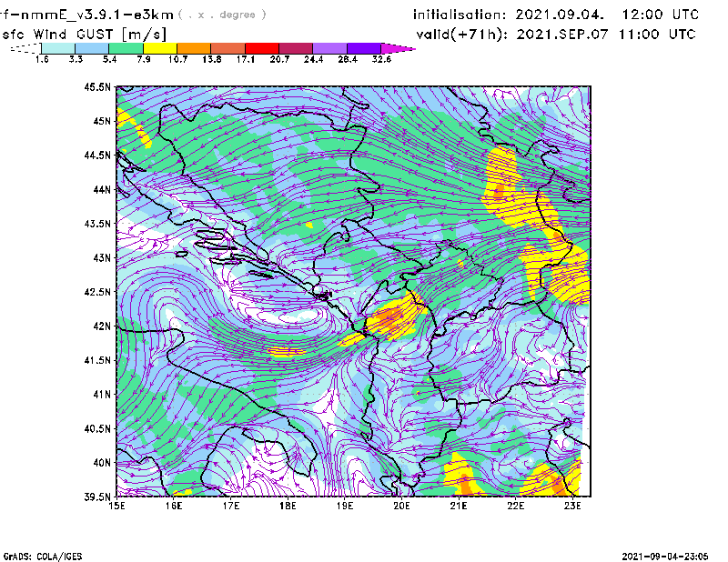This screenshot has height=562, width=728.
Task: Click the 43.5N latitude label
Action: [97, 224]
